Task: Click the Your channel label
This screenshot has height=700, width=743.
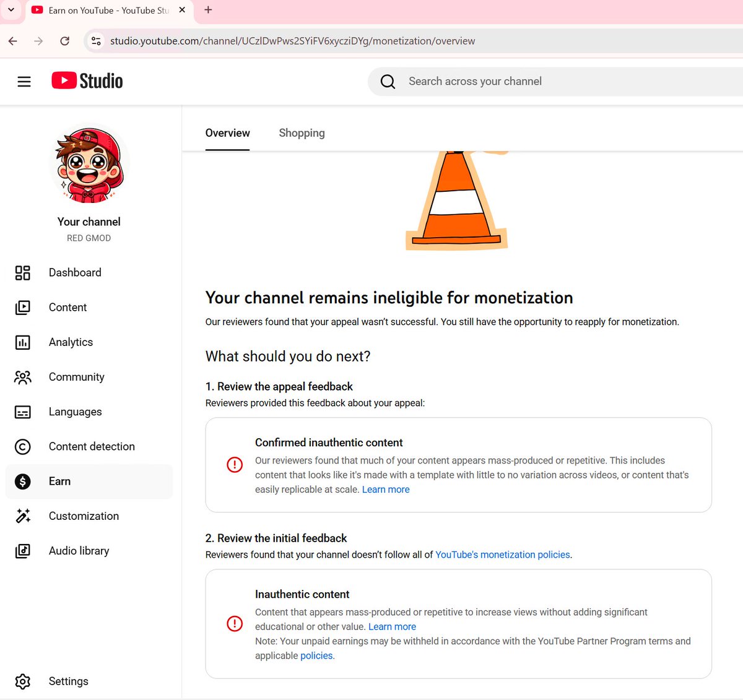Action: (x=89, y=222)
